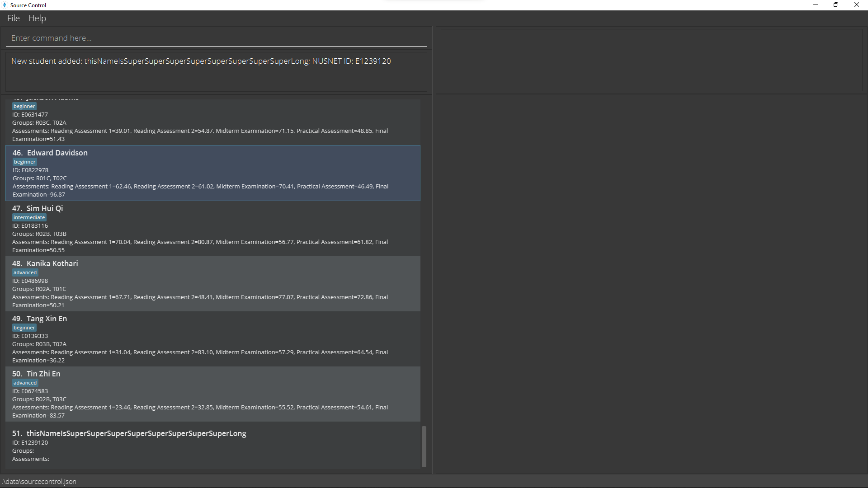Select student 50 Tin Zhi En
Image resolution: width=868 pixels, height=488 pixels.
[x=212, y=394]
